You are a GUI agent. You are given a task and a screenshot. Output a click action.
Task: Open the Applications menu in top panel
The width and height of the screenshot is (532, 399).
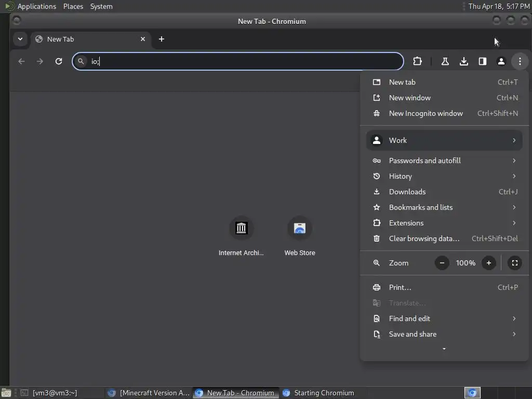tap(37, 6)
